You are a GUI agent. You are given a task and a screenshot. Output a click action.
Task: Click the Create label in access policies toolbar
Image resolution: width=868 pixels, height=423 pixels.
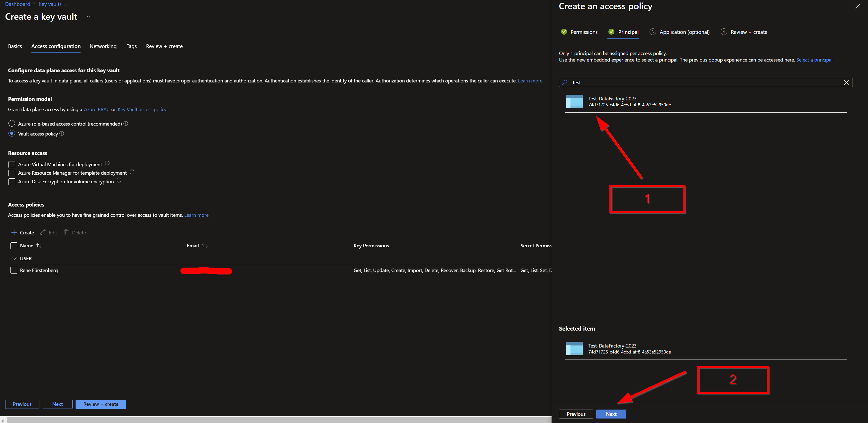pyautogui.click(x=27, y=232)
